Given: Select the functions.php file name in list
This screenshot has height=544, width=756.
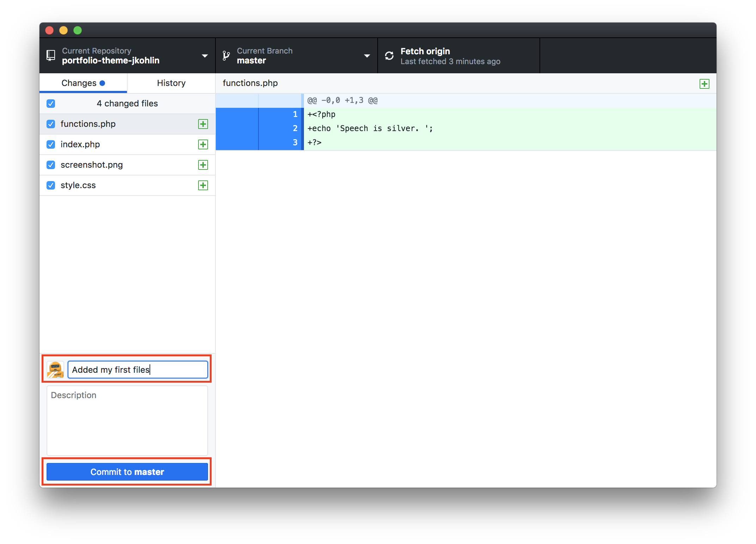Looking at the screenshot, I should 88,124.
